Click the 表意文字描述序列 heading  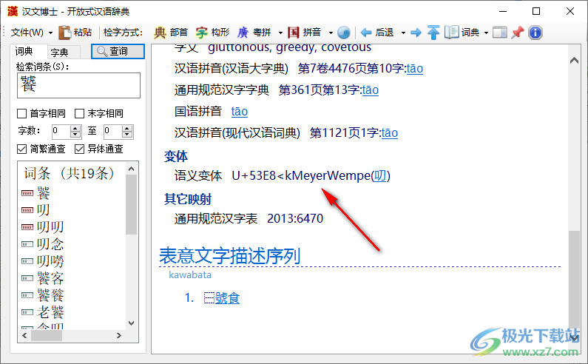tap(229, 256)
